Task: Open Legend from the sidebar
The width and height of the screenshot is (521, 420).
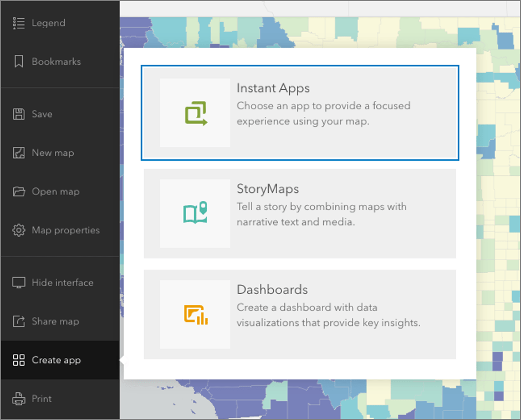Action: pyautogui.click(x=50, y=23)
